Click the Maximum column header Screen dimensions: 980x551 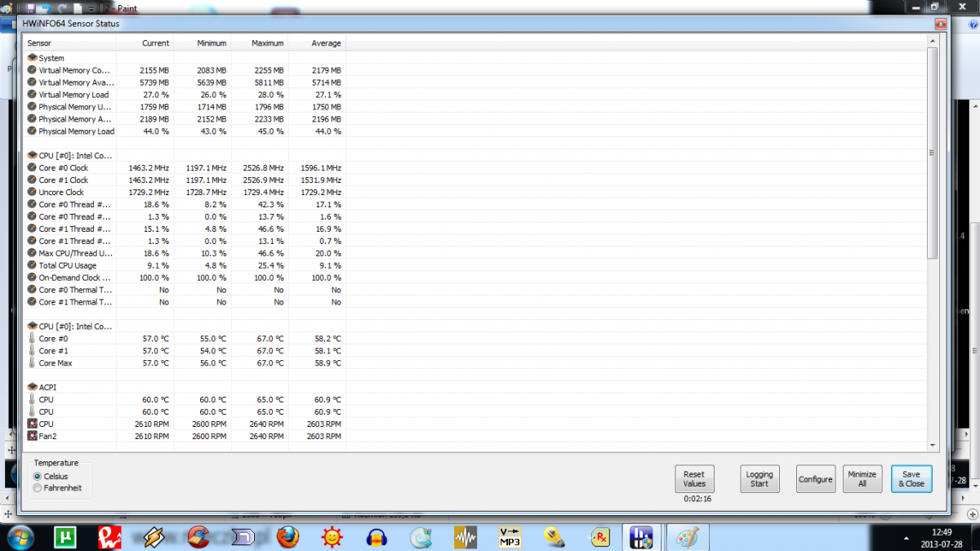point(260,43)
